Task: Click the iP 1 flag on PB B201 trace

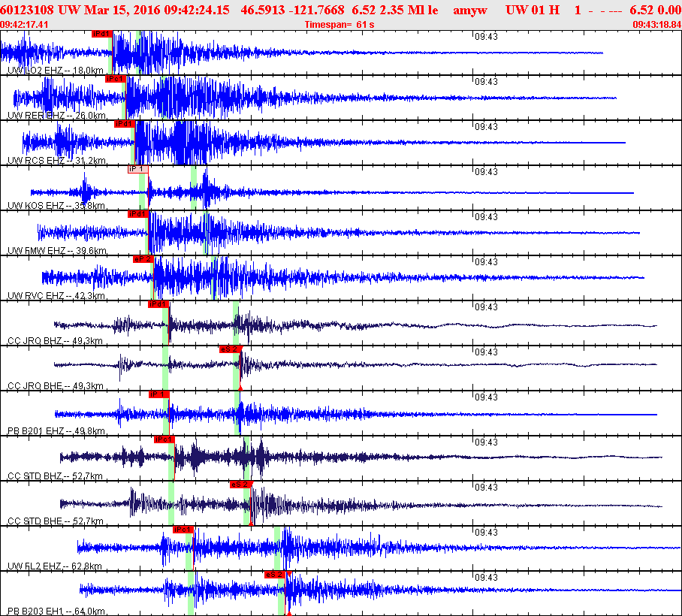Action: click(158, 394)
